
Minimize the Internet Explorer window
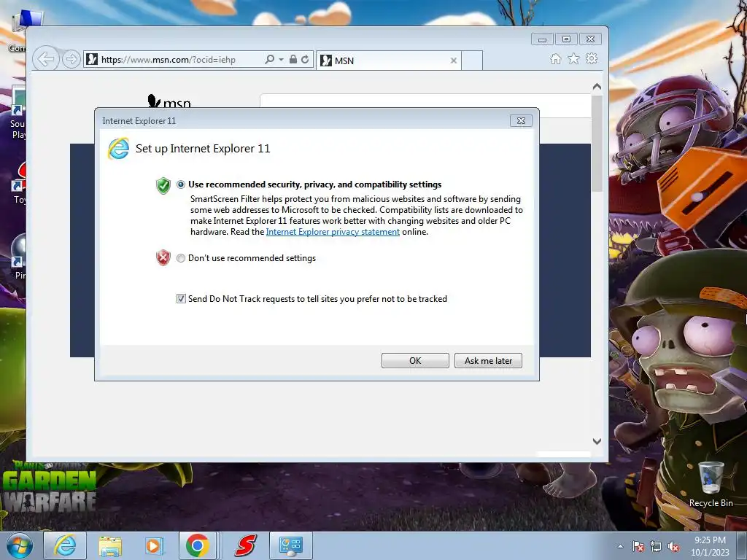[x=542, y=39]
